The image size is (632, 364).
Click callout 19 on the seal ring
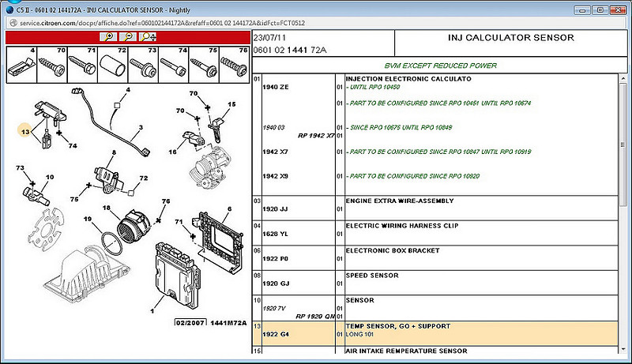click(88, 219)
